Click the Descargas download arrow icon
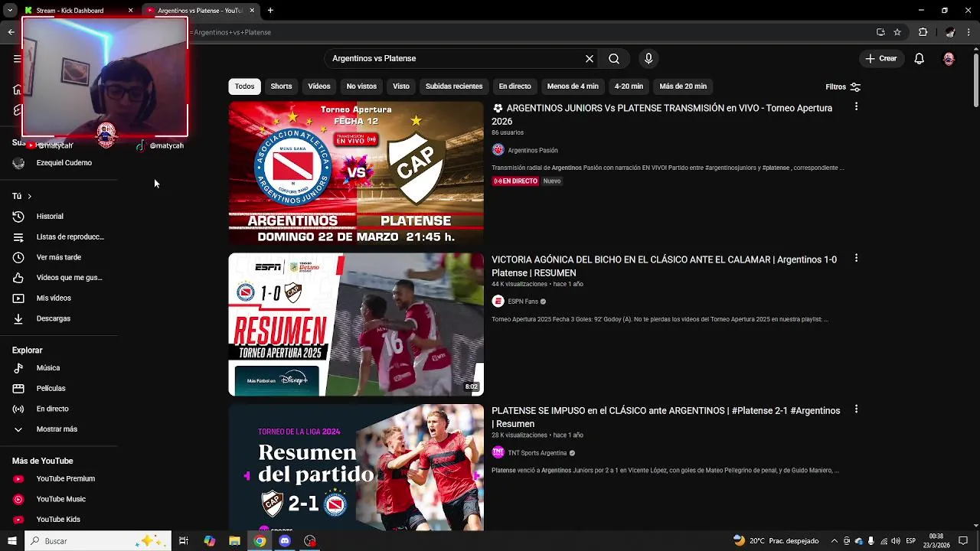 (x=18, y=318)
